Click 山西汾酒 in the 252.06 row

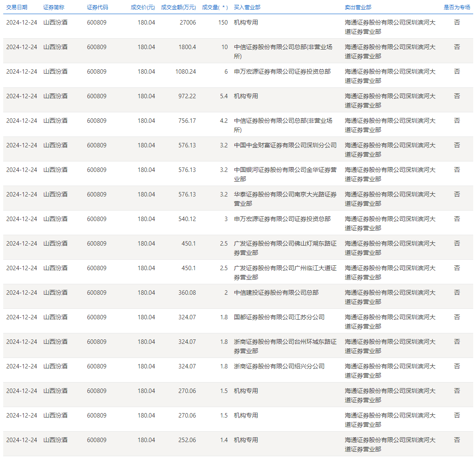pyautogui.click(x=55, y=440)
